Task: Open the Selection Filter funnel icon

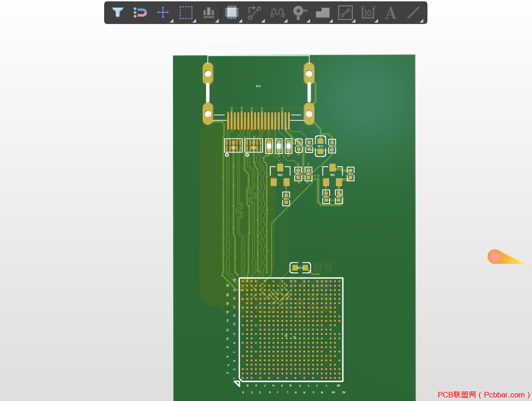Action: (x=117, y=13)
